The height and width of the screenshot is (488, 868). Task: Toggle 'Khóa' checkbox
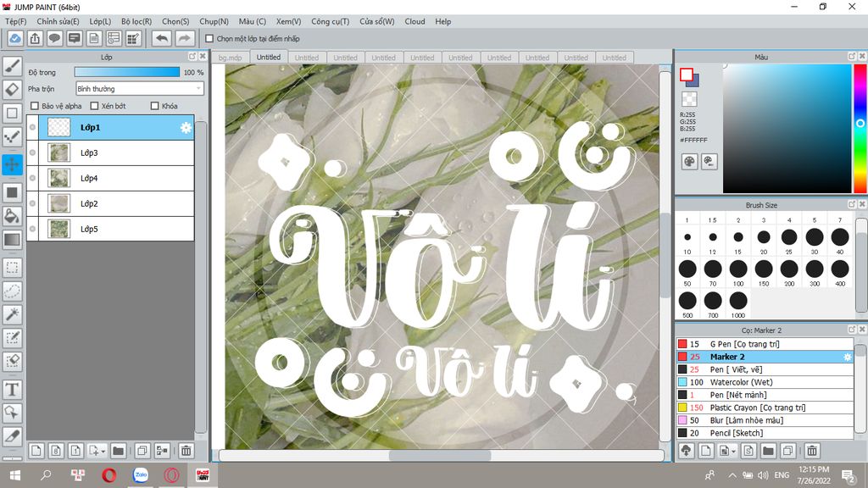pyautogui.click(x=155, y=106)
